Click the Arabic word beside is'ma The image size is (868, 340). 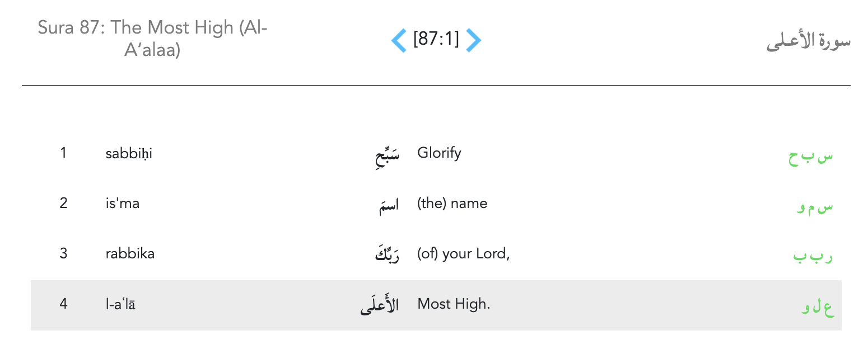coord(389,206)
